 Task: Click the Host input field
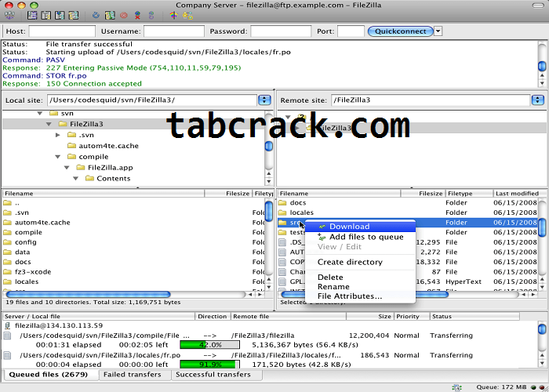[62, 31]
